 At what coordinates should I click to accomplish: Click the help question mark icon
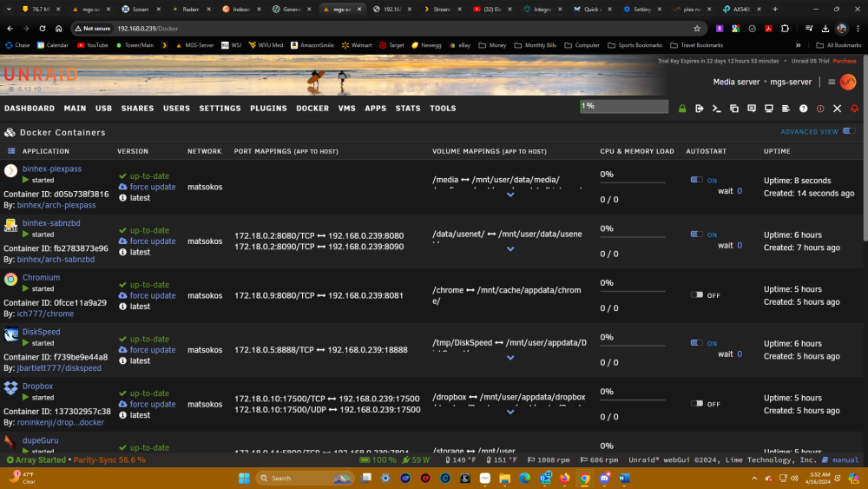point(803,109)
